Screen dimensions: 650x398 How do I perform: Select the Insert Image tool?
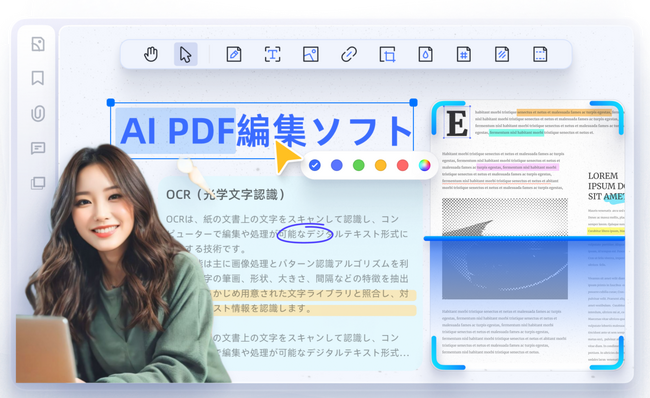coord(310,54)
